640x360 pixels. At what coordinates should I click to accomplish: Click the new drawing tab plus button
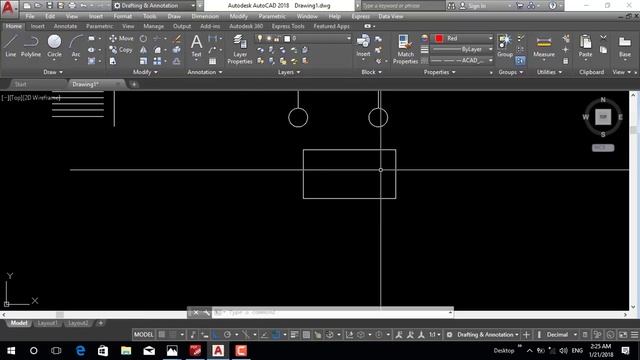134,84
